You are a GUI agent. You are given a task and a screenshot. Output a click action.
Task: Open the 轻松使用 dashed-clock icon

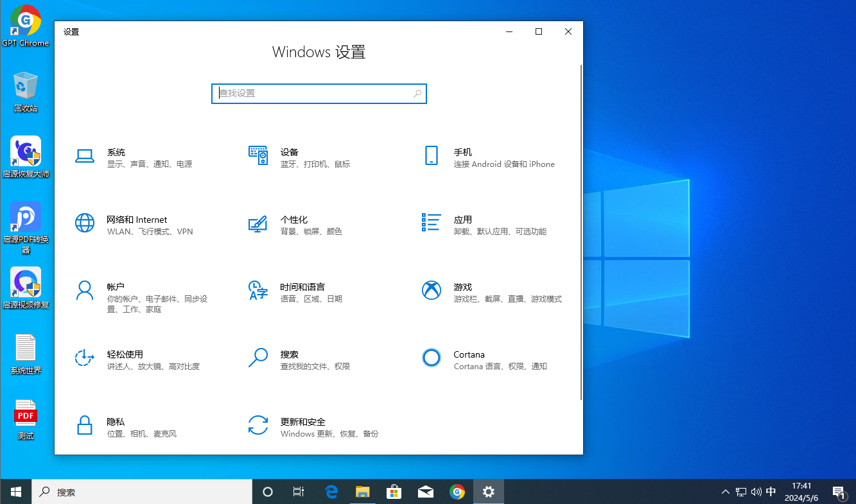coord(85,358)
